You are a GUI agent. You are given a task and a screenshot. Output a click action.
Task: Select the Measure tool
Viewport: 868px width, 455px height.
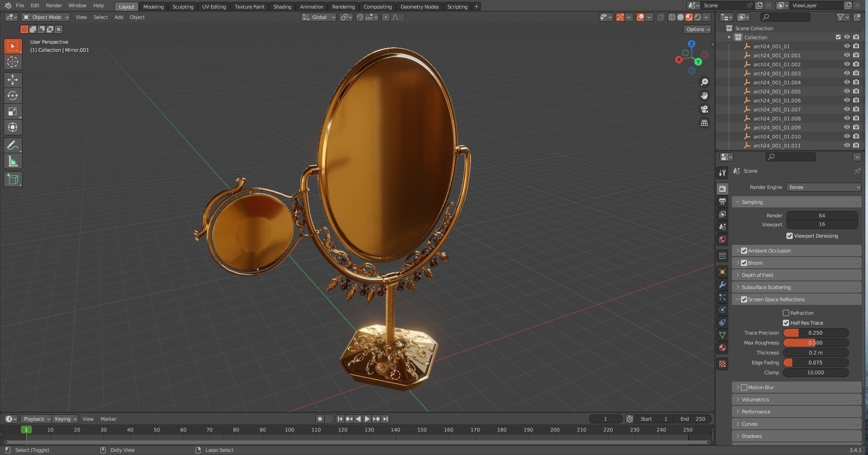coord(13,161)
